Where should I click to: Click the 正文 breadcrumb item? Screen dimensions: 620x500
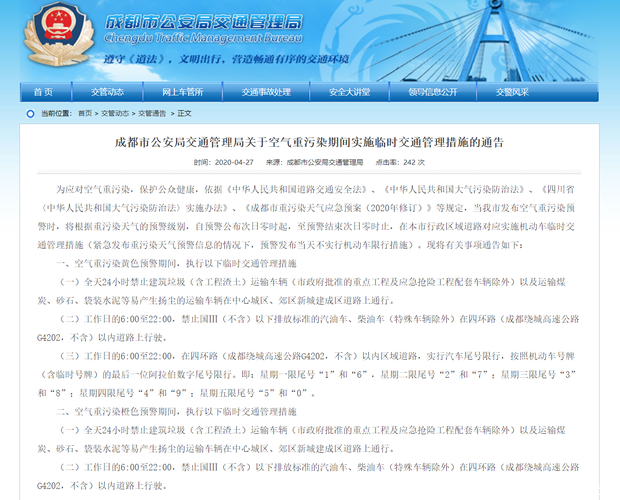[184, 114]
